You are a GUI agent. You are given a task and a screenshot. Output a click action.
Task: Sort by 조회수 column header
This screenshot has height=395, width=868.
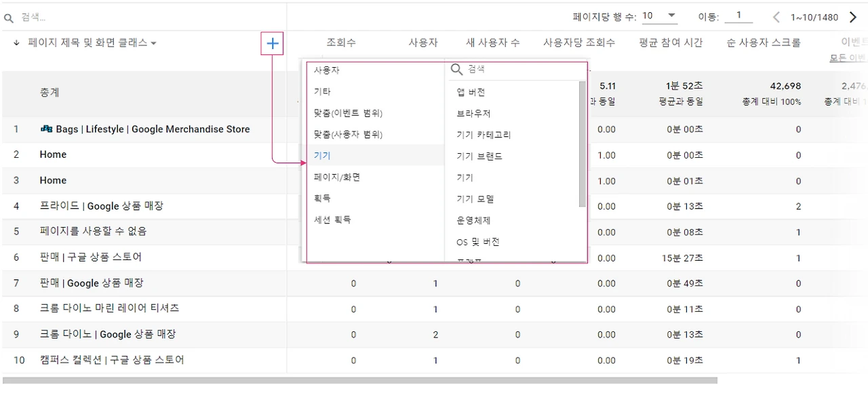tap(340, 43)
